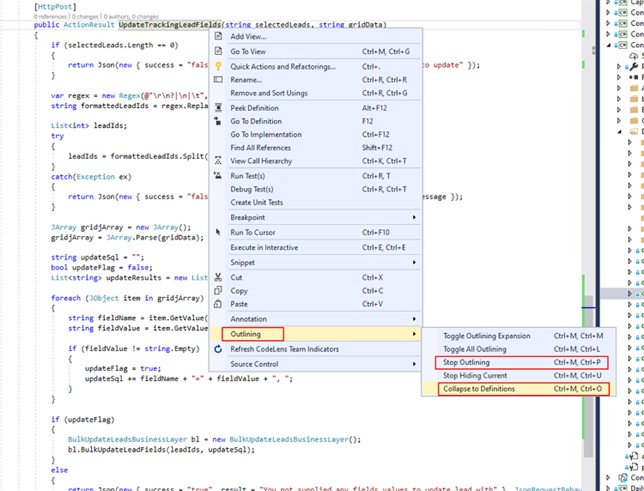Click the Copy icon in context menu
Screen dimensions: 644x491
(219, 290)
